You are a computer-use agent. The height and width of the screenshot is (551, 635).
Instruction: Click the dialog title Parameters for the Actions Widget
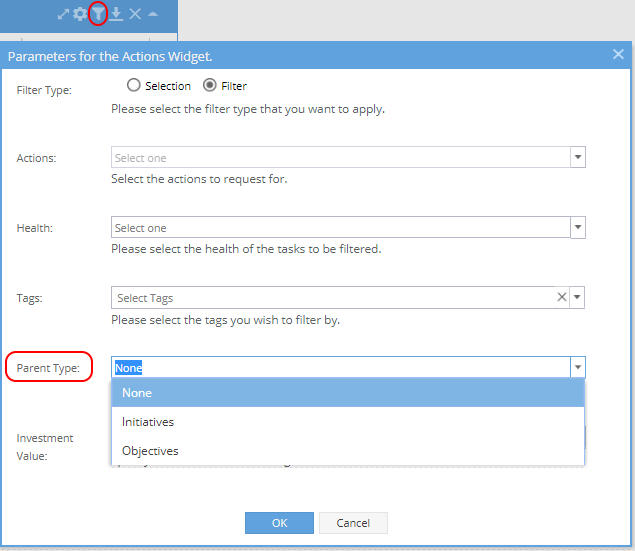click(110, 56)
